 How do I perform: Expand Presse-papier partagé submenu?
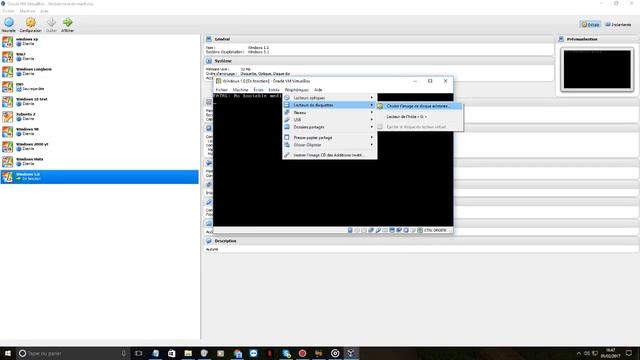(x=329, y=138)
